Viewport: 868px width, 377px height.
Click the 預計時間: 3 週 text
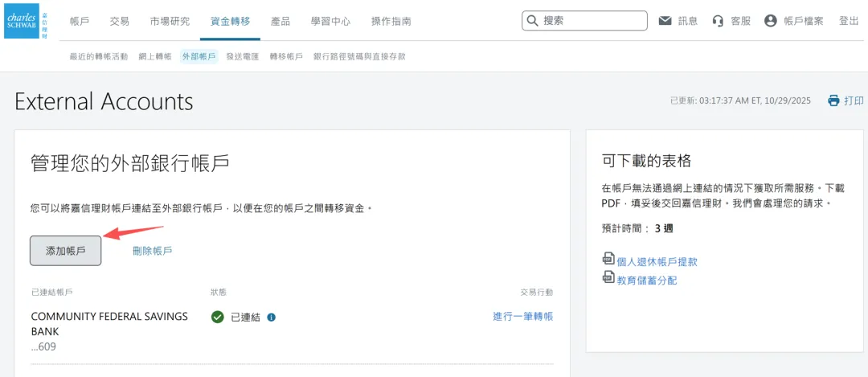[x=637, y=228]
